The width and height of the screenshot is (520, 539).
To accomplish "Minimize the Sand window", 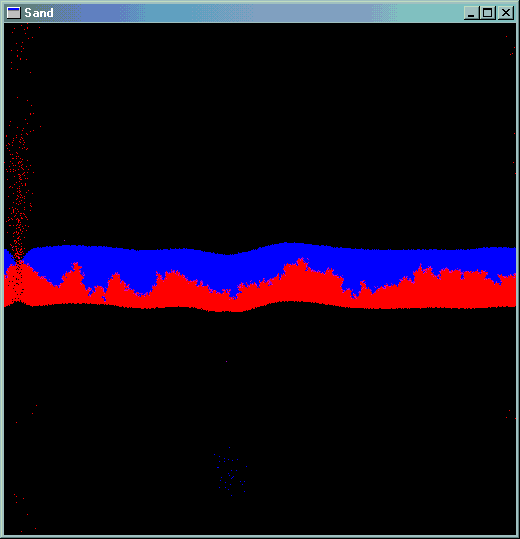I will click(x=472, y=13).
